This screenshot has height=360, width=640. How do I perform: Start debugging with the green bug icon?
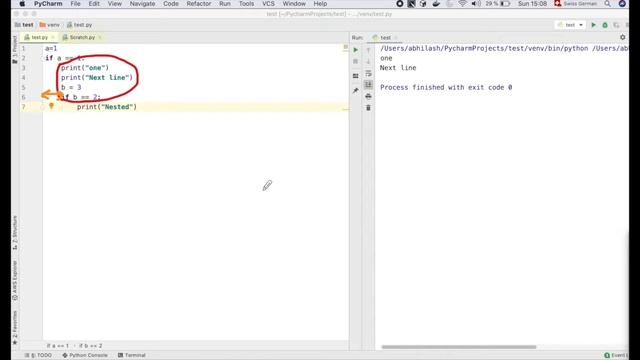point(605,25)
